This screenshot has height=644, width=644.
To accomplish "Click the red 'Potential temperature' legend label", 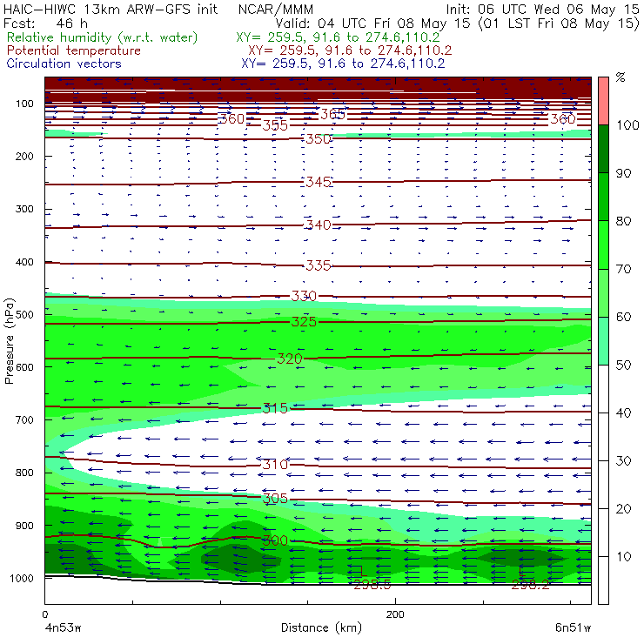I will click(73, 50).
